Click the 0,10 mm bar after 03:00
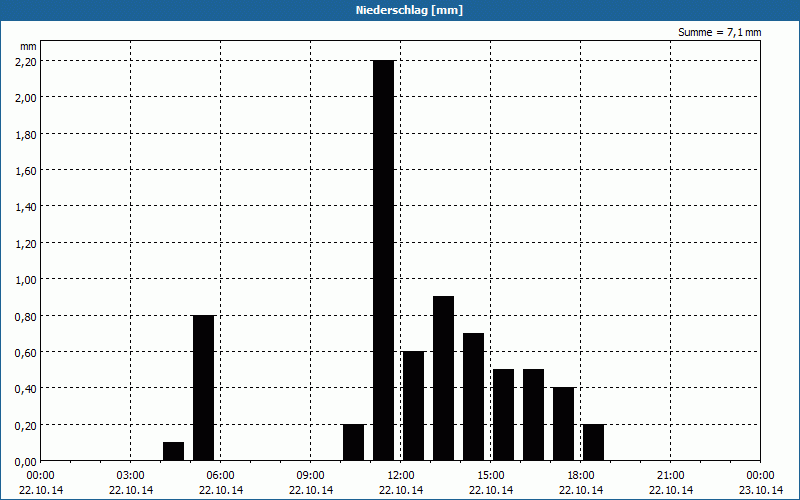This screenshot has height=500, width=800. click(173, 452)
